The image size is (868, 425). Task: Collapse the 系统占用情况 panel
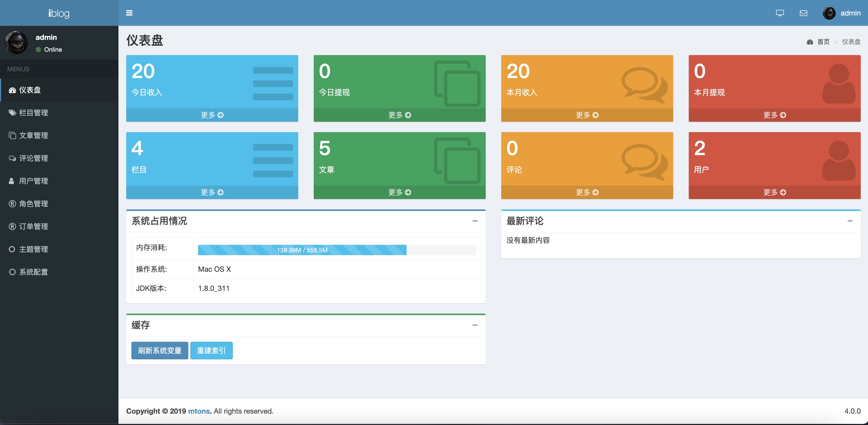(475, 221)
